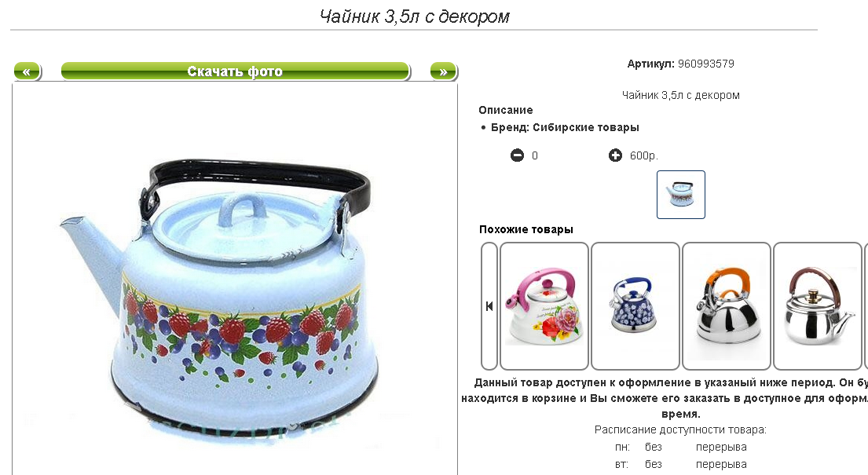
Task: Open the brown-handled steel kettle product
Action: (818, 306)
